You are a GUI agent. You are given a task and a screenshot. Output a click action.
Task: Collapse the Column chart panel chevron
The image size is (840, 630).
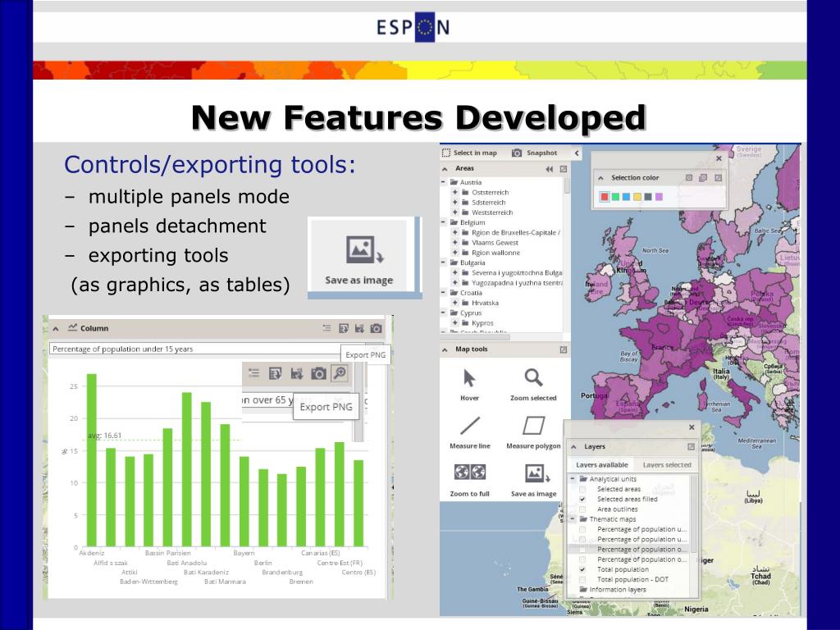pyautogui.click(x=56, y=328)
